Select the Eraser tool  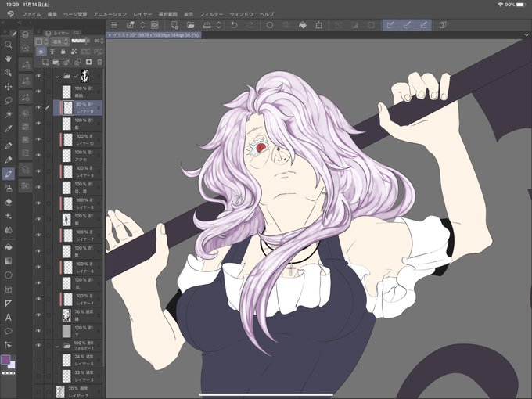(x=8, y=202)
